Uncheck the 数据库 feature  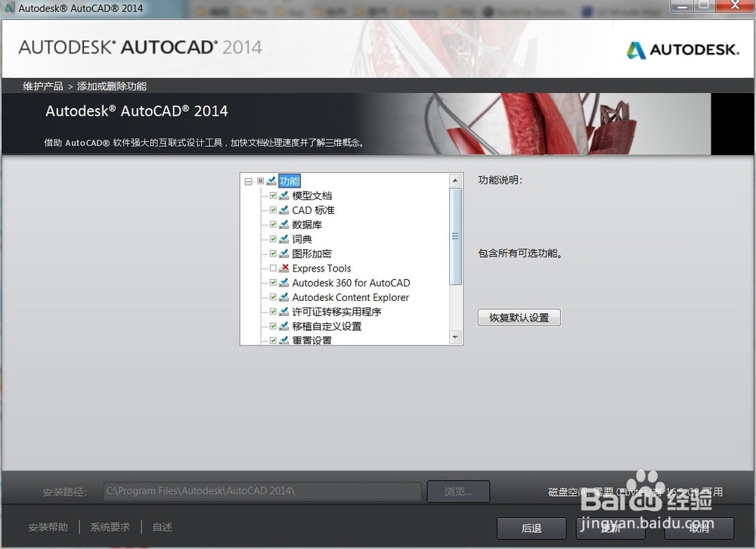[273, 224]
